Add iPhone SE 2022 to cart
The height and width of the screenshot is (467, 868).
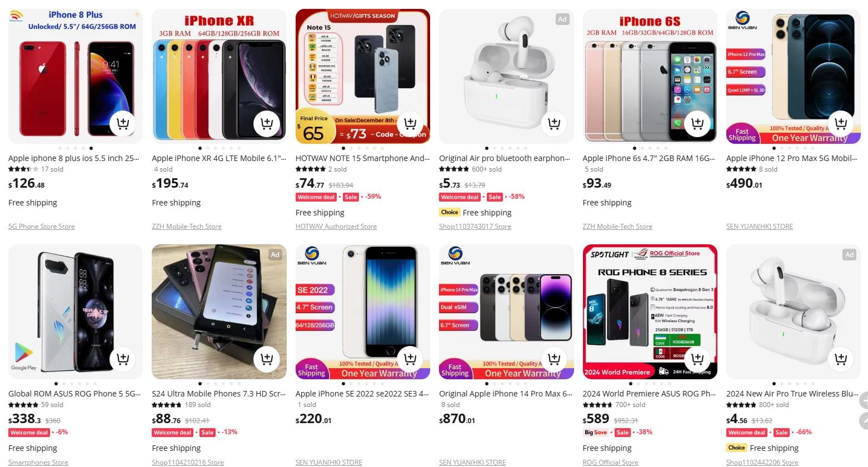pos(410,359)
